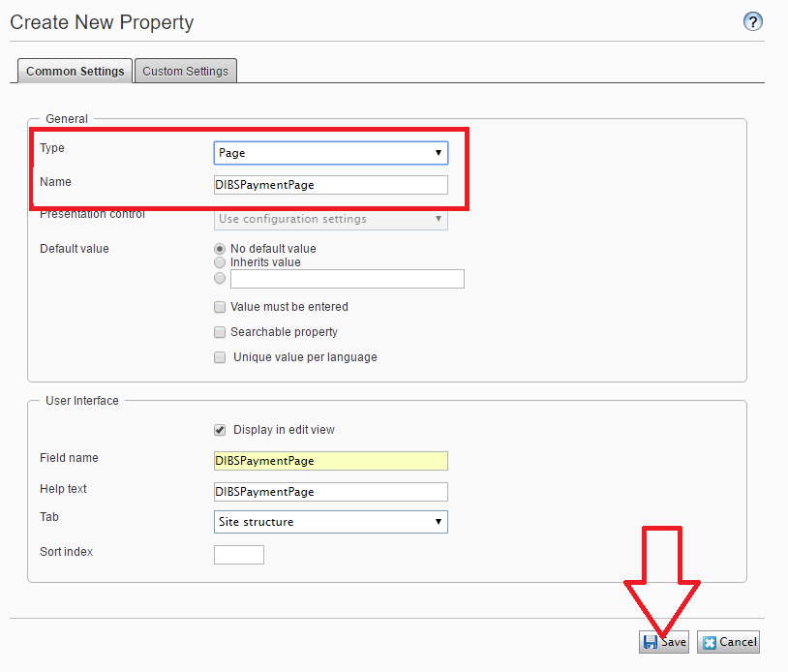Select the custom default value radio button
Image resolution: width=788 pixels, height=672 pixels.
tap(220, 279)
